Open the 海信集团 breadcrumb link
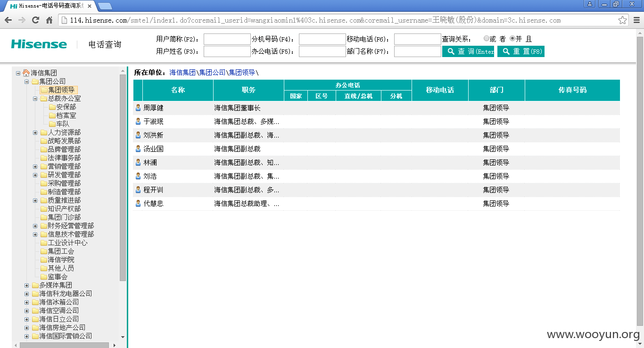The height and width of the screenshot is (348, 644). point(182,72)
